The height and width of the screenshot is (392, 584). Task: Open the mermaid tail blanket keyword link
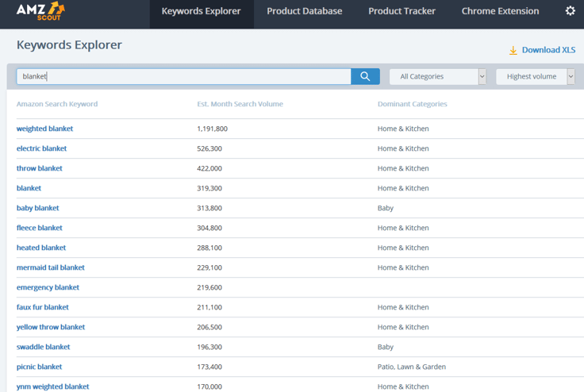[x=50, y=267]
